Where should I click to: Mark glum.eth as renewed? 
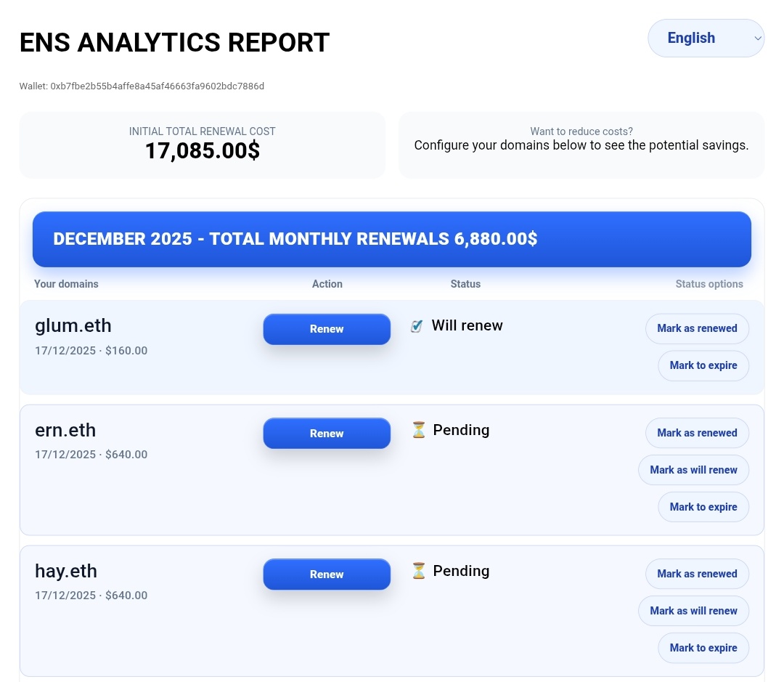(697, 329)
